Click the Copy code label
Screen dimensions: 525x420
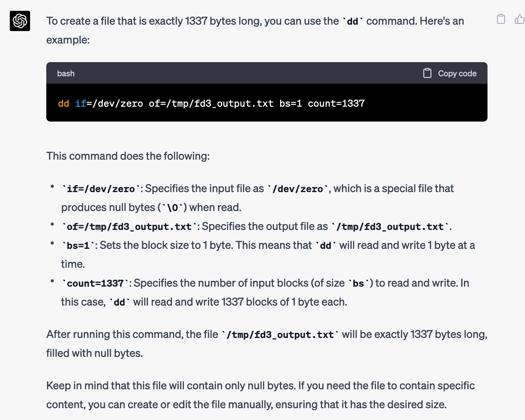click(457, 74)
